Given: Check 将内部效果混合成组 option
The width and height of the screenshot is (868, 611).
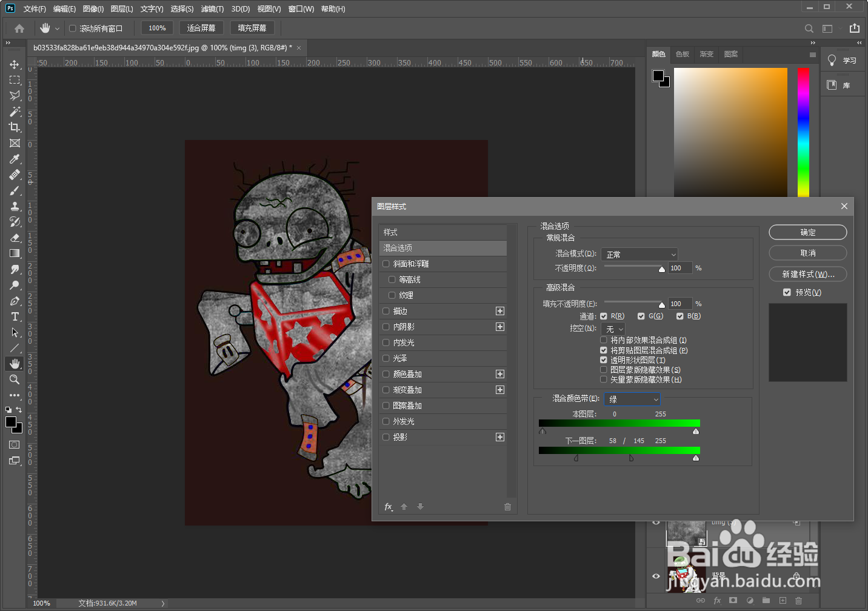Looking at the screenshot, I should (x=604, y=341).
